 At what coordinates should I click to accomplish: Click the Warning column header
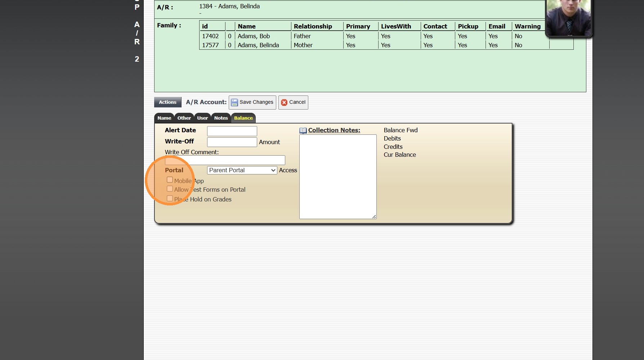tap(528, 26)
